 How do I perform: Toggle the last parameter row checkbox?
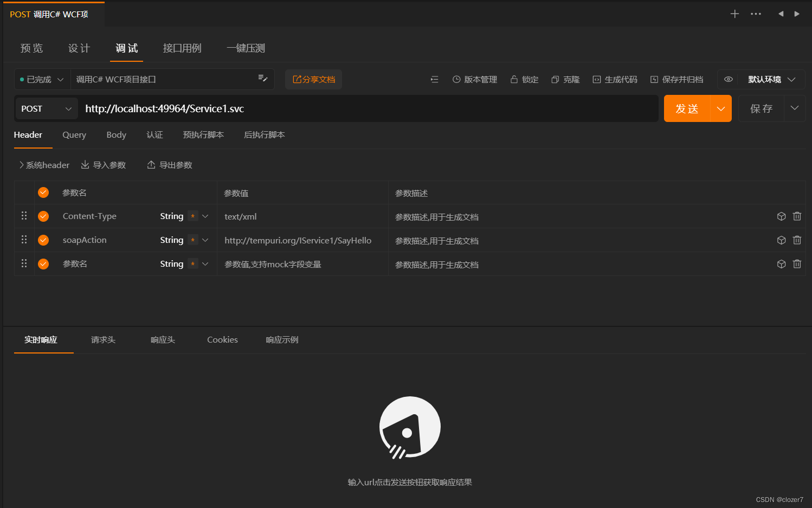[43, 263]
